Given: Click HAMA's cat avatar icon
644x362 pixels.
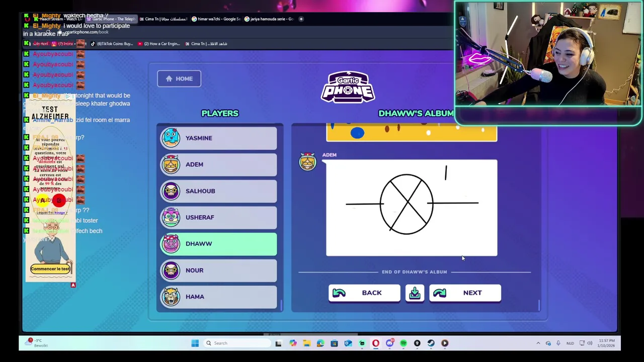Looking at the screenshot, I should coord(171,297).
